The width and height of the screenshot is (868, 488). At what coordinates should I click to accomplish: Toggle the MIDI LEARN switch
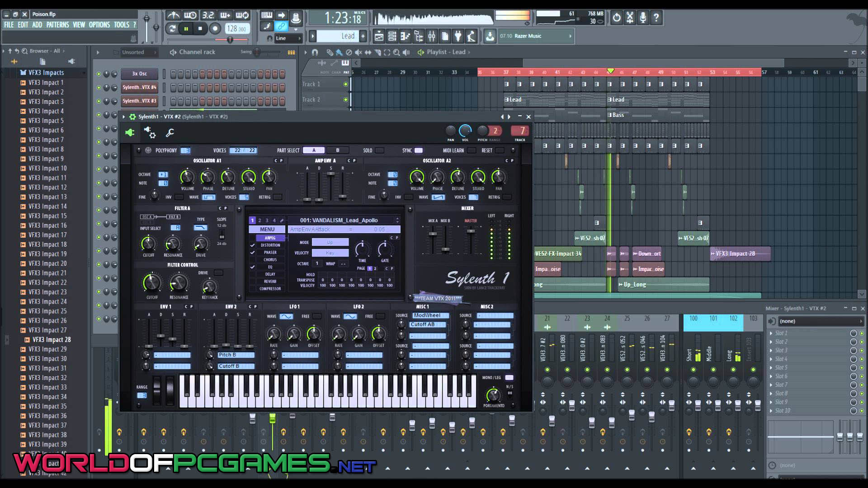(x=472, y=150)
